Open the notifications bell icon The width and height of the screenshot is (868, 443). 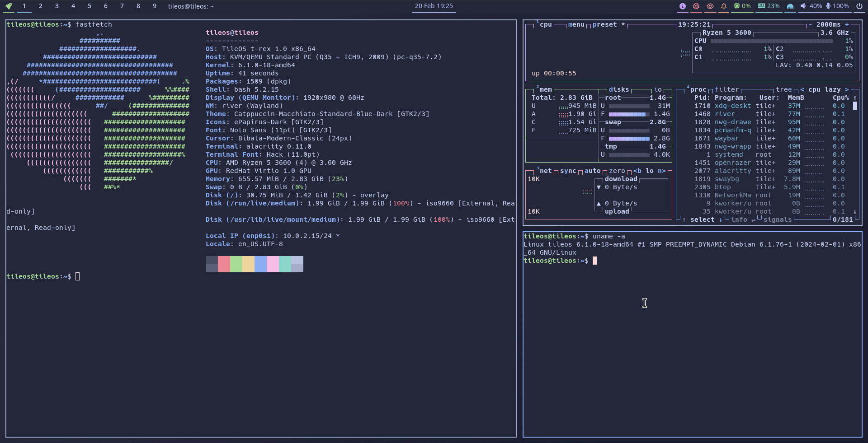(x=724, y=6)
